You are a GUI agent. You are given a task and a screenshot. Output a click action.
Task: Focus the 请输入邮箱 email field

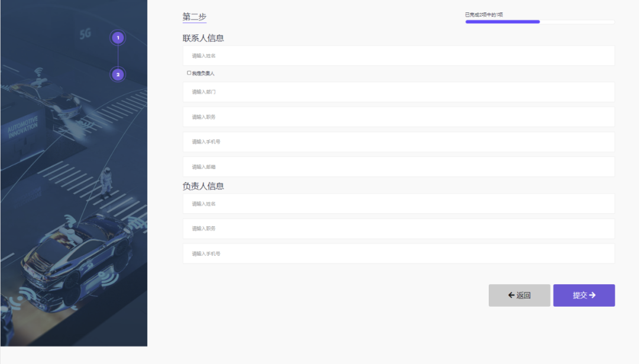(398, 167)
